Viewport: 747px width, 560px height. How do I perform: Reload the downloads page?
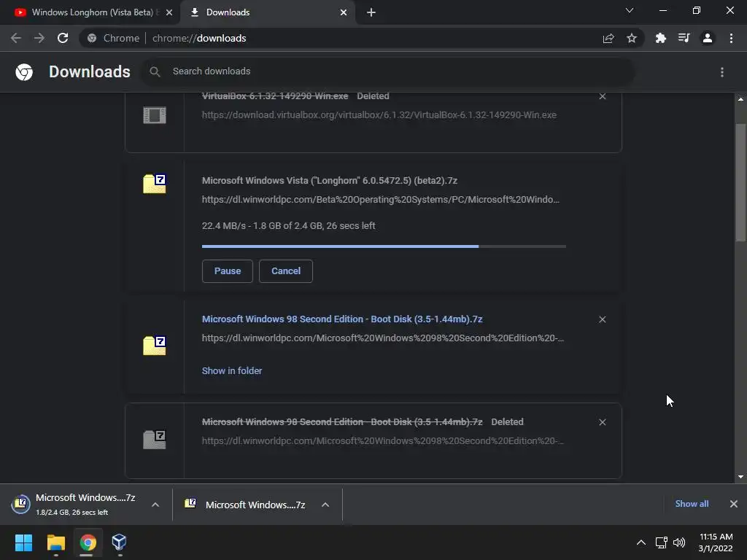pos(63,38)
